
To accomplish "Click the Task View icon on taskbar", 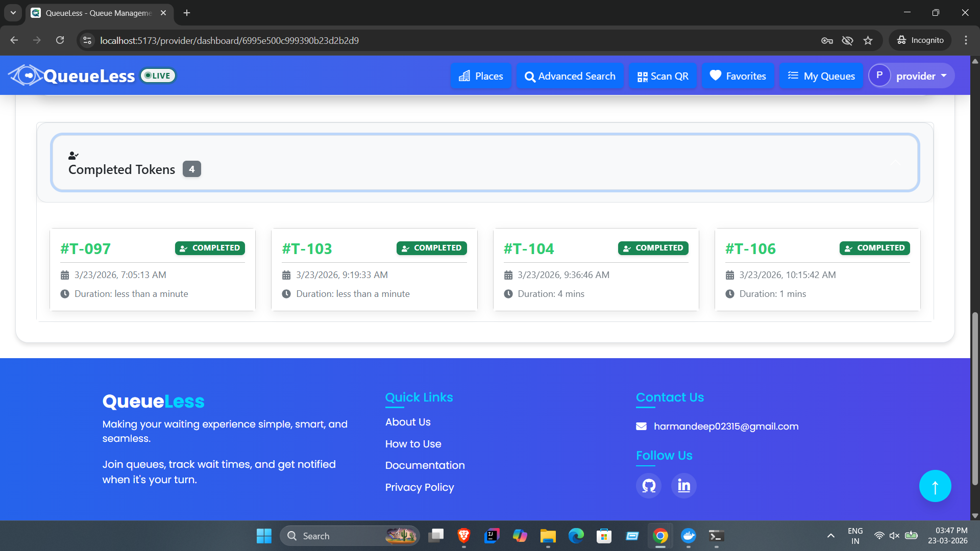I will tap(435, 536).
